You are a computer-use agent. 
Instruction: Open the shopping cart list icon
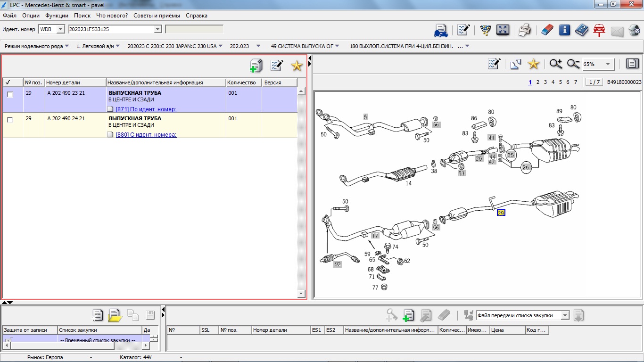click(x=485, y=30)
